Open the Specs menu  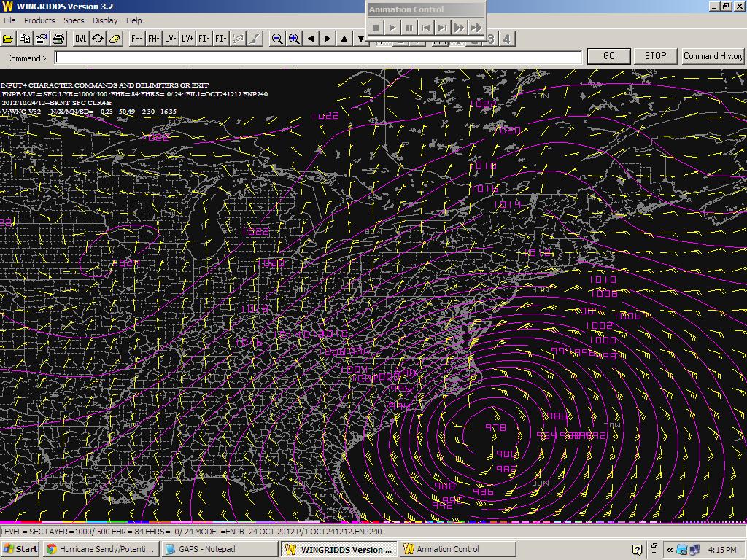pos(74,20)
